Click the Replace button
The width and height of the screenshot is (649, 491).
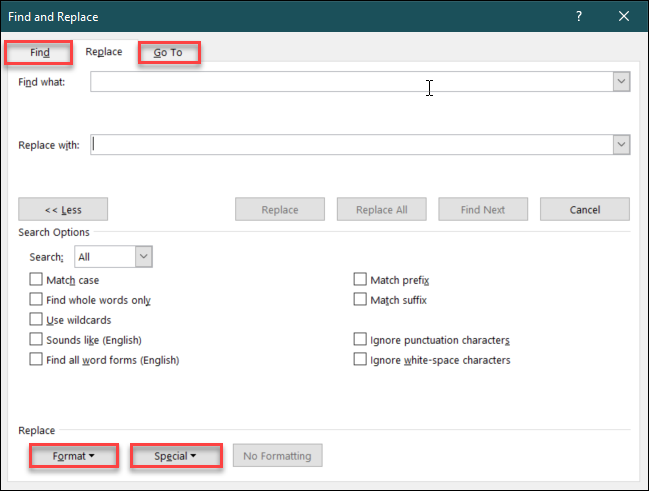click(280, 209)
